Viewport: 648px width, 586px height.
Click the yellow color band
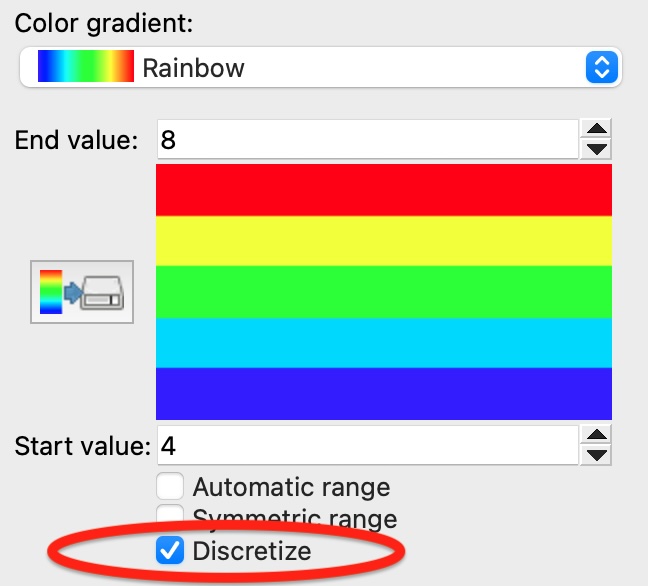click(383, 240)
